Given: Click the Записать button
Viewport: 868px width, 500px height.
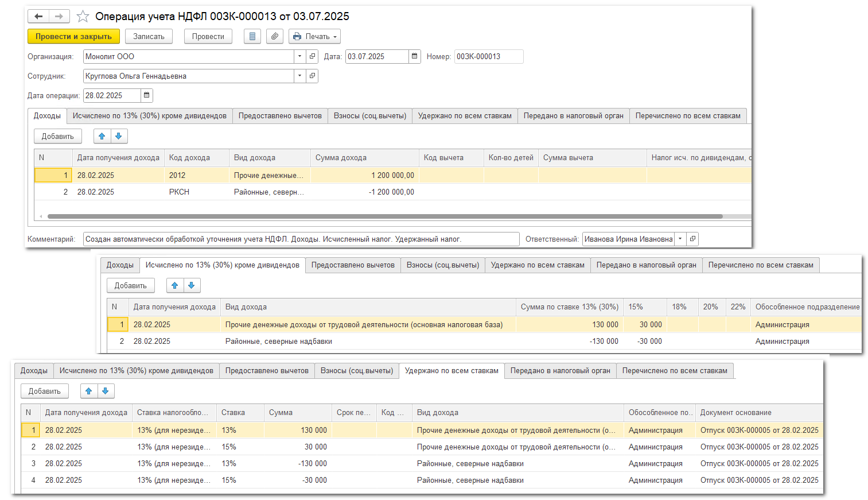Looking at the screenshot, I should 149,36.
